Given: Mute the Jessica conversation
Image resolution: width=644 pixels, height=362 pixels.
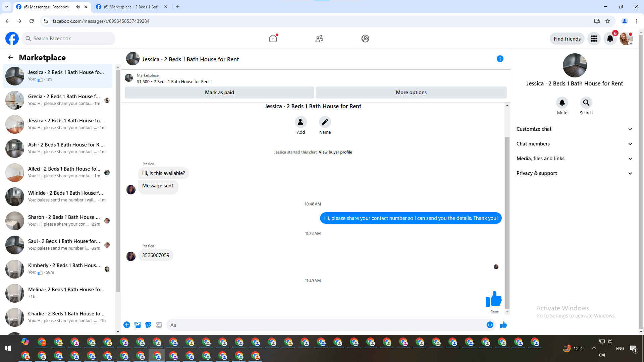Looking at the screenshot, I should tap(562, 103).
